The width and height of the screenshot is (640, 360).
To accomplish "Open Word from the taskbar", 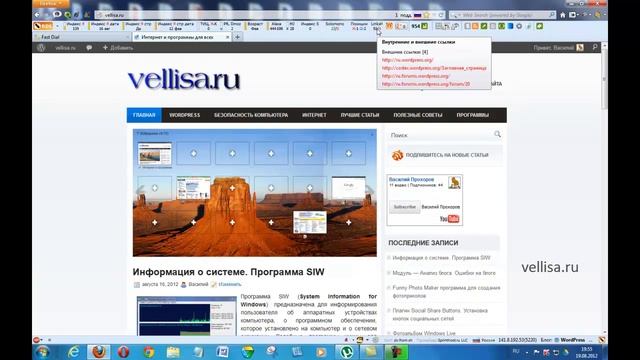I will 222,352.
